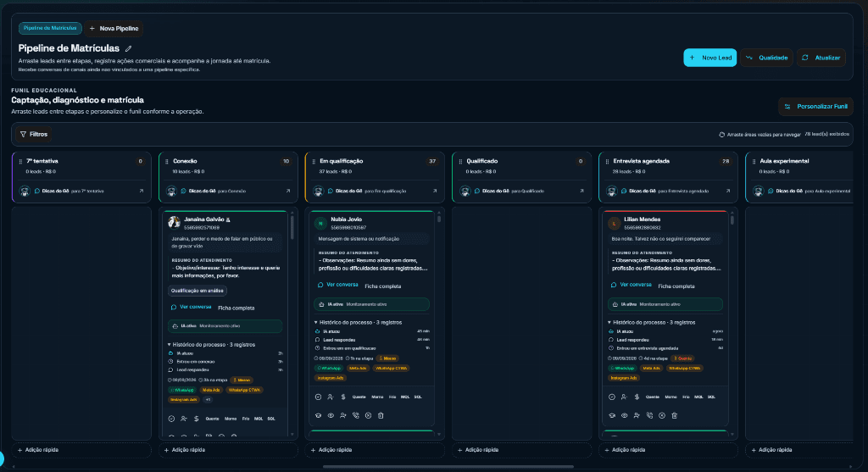Viewport: 868px width, 472px height.
Task: Mark Nubia Jovio as Quente
Action: (359, 397)
